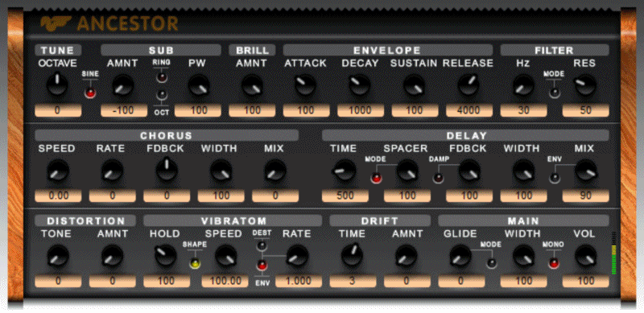The image size is (644, 313).
Task: Click the Main GLIDE knob
Action: tap(460, 256)
